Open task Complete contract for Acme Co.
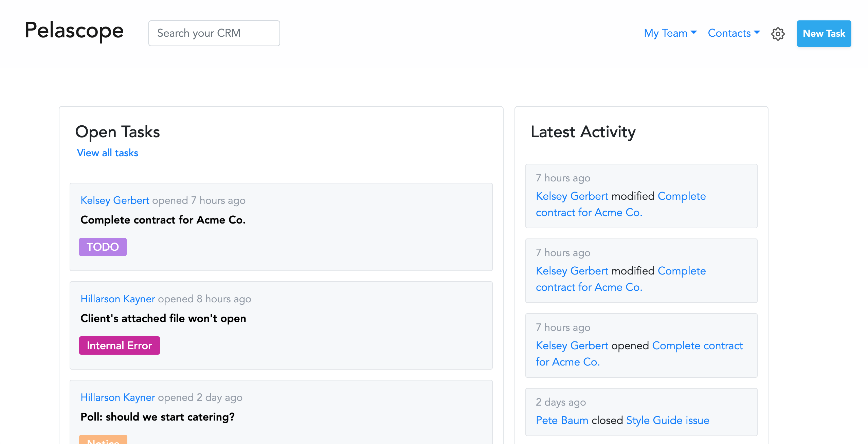This screenshot has width=868, height=444. pyautogui.click(x=163, y=220)
